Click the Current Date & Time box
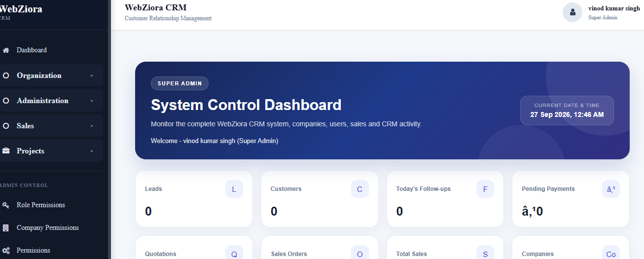This screenshot has width=644, height=259. click(567, 111)
